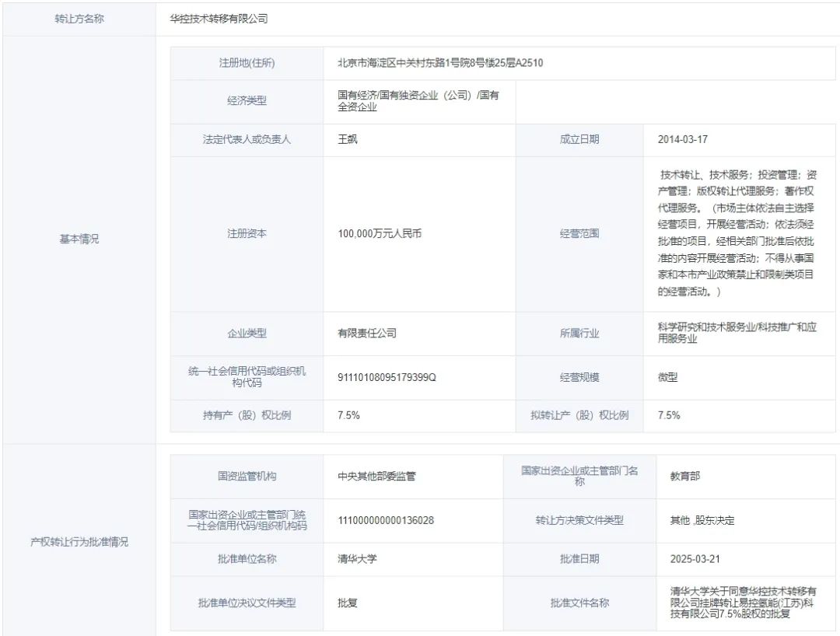Click the business scope description paragraph
Screen dimensions: 840x636
pos(737,233)
